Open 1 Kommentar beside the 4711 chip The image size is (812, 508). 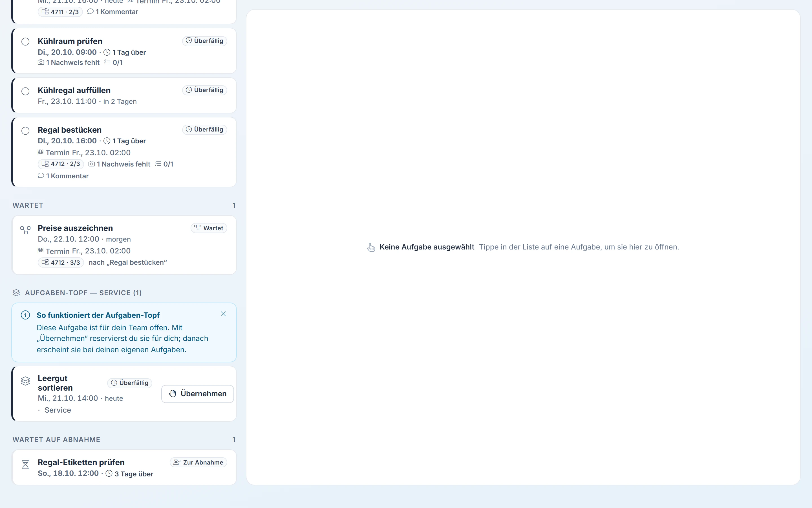pyautogui.click(x=113, y=12)
